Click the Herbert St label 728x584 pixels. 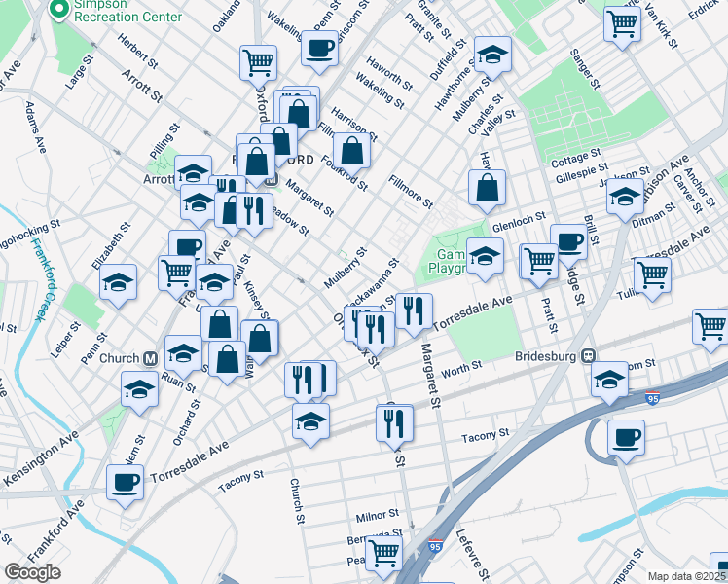click(137, 51)
